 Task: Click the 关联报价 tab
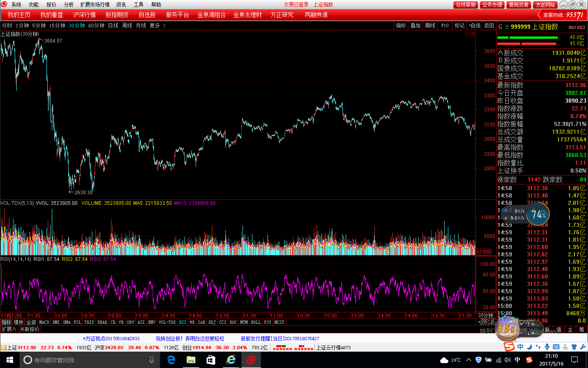click(30, 329)
